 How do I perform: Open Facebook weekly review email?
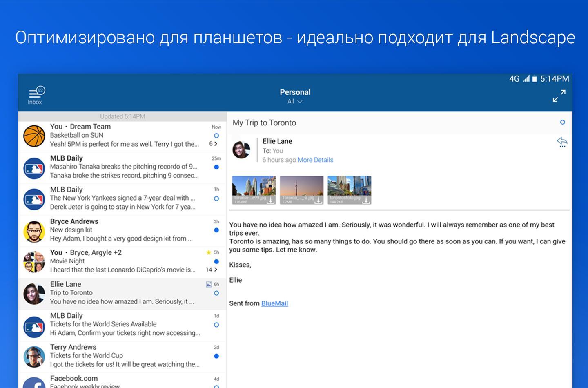[x=122, y=381]
